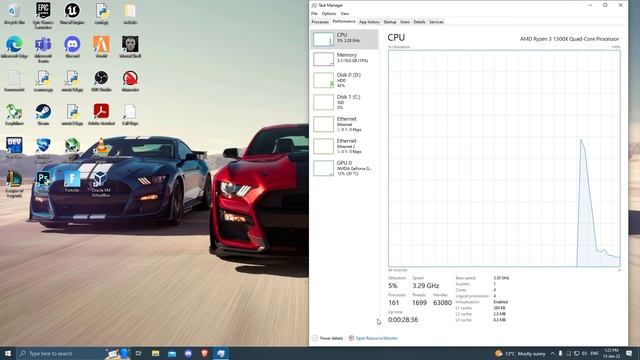This screenshot has width=640, height=360.
Task: Select Memory in the performance sidebar
Action: click(x=344, y=59)
